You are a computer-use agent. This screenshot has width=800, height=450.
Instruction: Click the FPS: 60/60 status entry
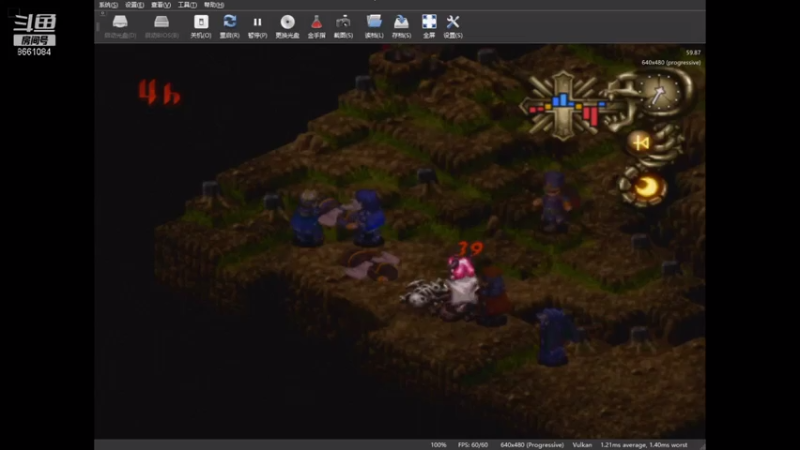coord(473,445)
